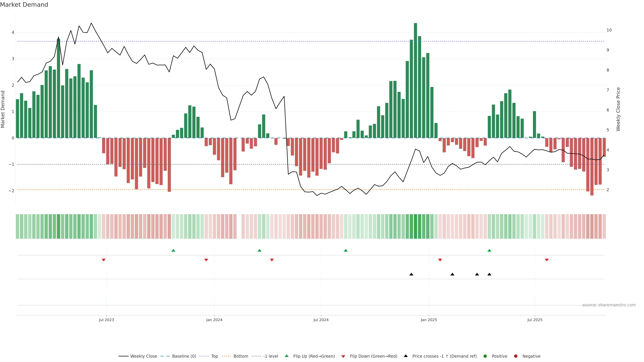Click the Jan 2025 x-axis label
This screenshot has width=644, height=362.
[x=429, y=320]
